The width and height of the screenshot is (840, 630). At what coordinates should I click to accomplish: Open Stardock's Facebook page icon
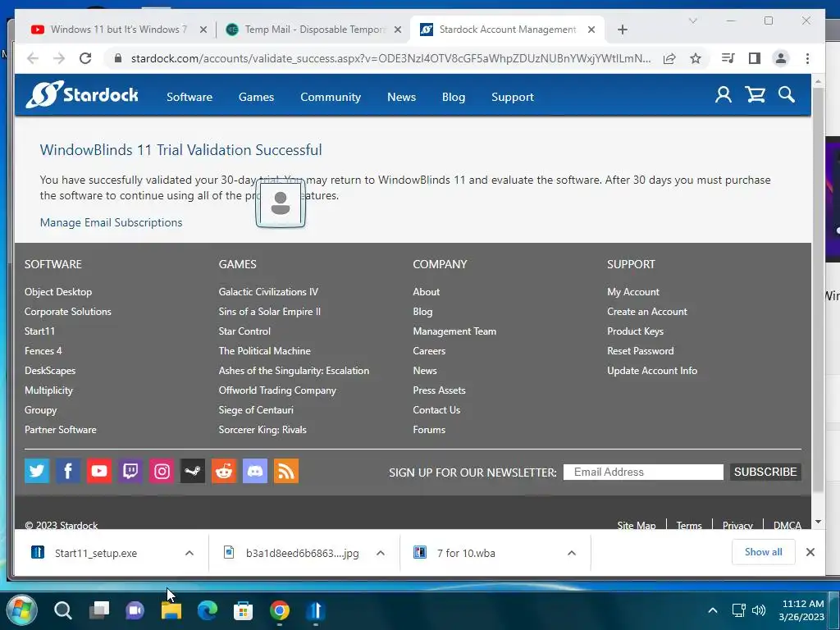click(x=68, y=471)
